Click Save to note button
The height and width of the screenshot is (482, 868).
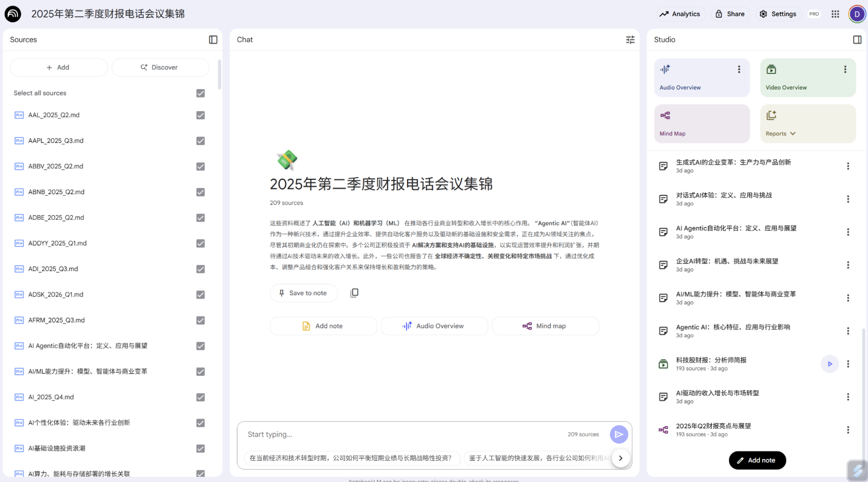pyautogui.click(x=303, y=293)
